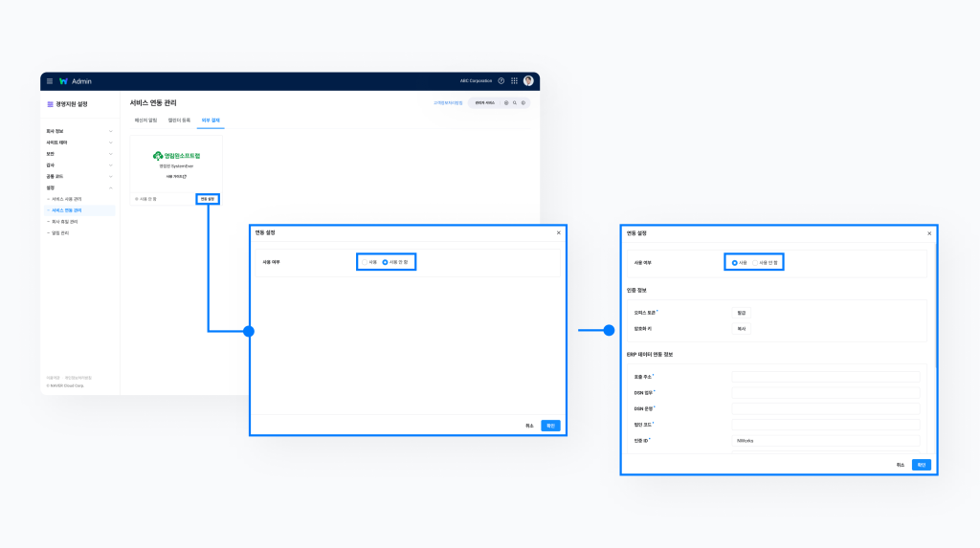980x548 pixels.
Task: Close the left 연동 설정 dialog
Action: pos(559,232)
